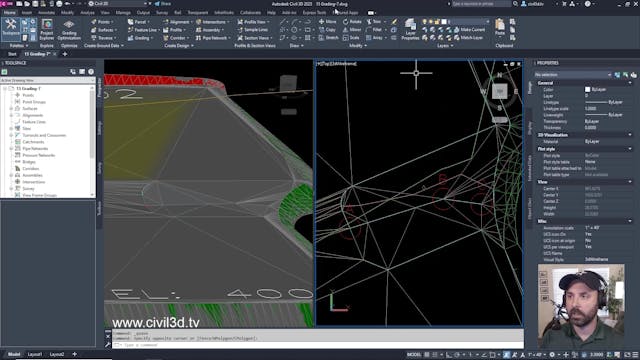This screenshot has height=360, width=640.
Task: Open the Manage ribbon tab
Action: [x=123, y=13]
